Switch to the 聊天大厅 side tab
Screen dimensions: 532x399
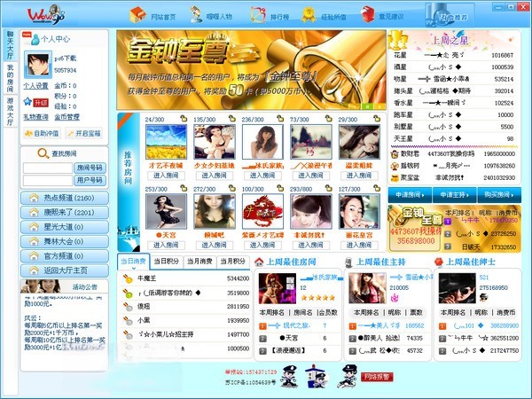[x=10, y=45]
